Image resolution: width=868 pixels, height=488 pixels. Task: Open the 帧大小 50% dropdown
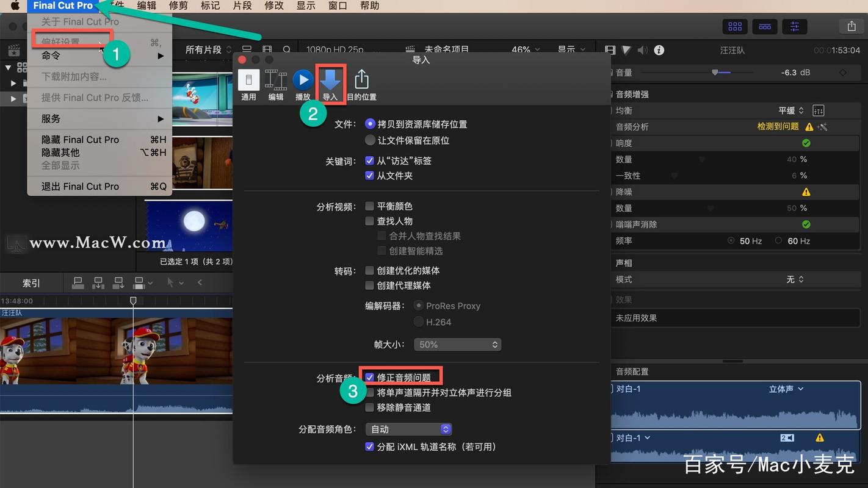(x=457, y=345)
